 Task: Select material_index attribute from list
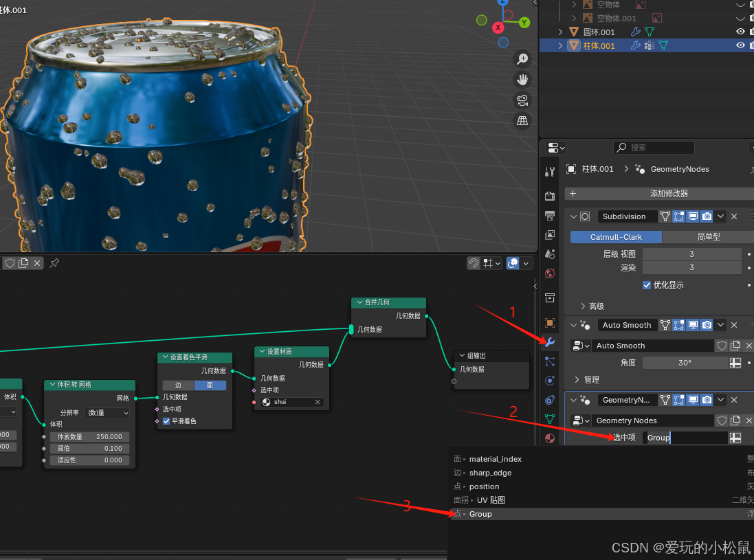(x=601, y=459)
